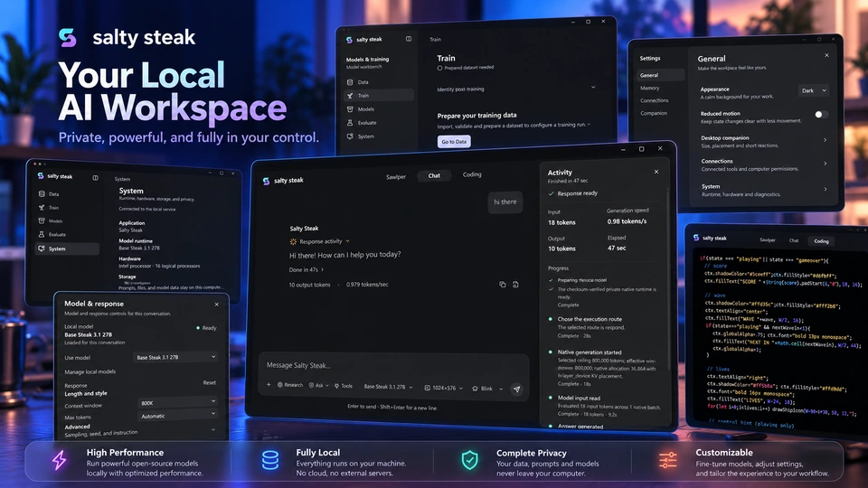Click Manage local models link
868x488 pixels.
click(x=90, y=371)
